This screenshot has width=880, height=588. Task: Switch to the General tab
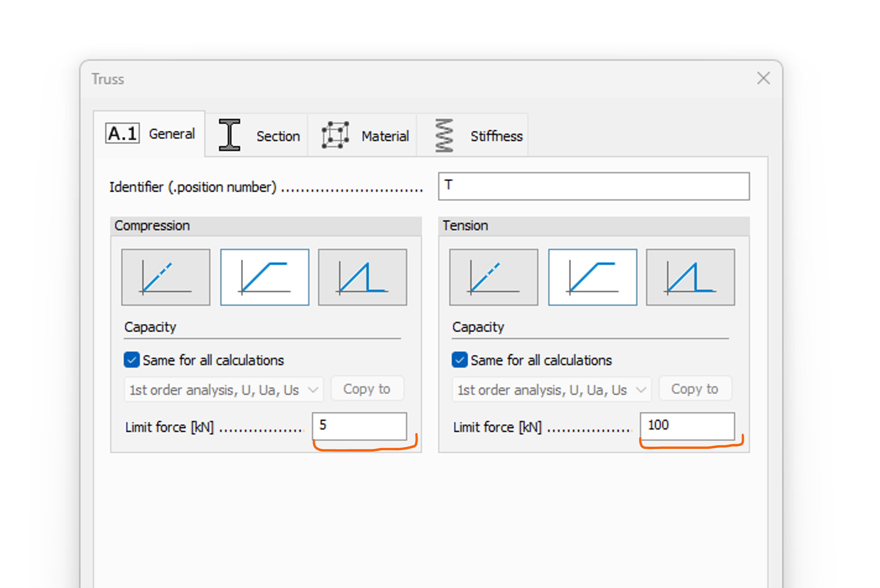pyautogui.click(x=149, y=134)
